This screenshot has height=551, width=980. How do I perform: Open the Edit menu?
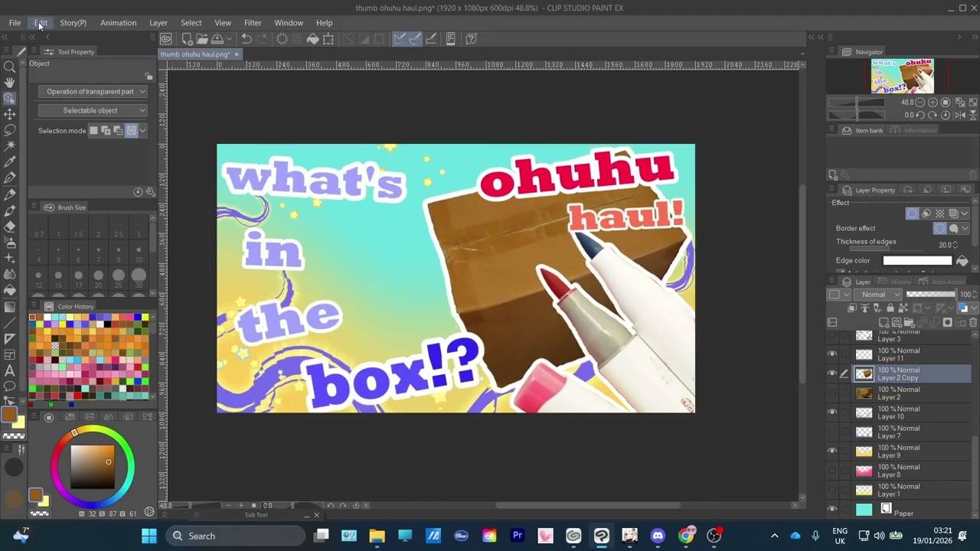[x=41, y=23]
